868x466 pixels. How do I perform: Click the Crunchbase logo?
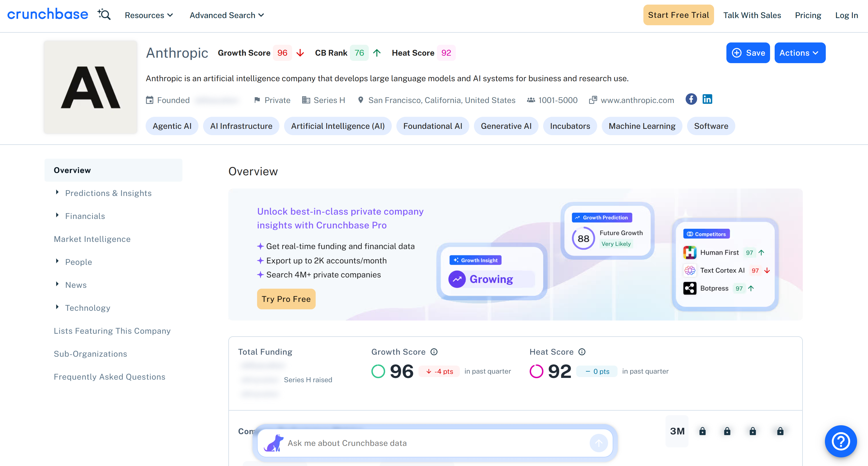47,14
